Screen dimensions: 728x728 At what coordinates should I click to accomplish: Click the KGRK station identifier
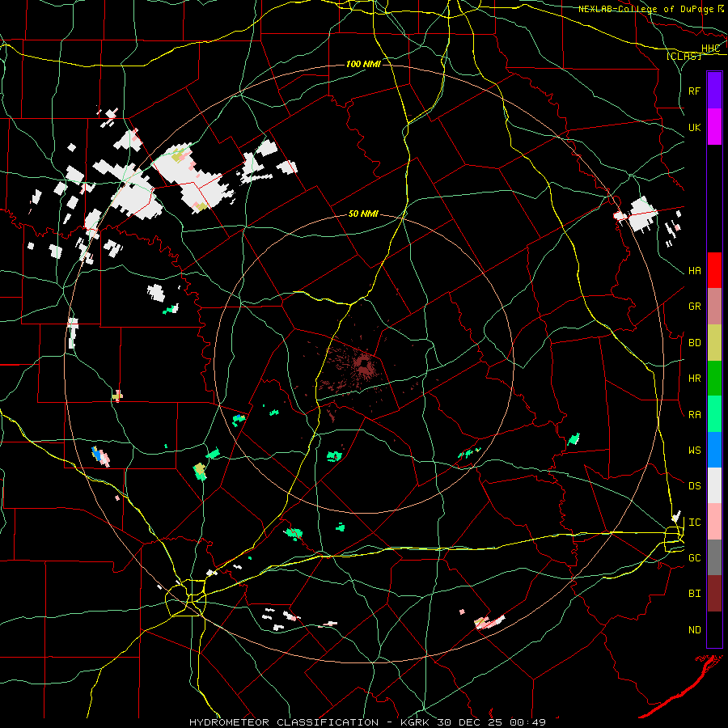tap(416, 722)
